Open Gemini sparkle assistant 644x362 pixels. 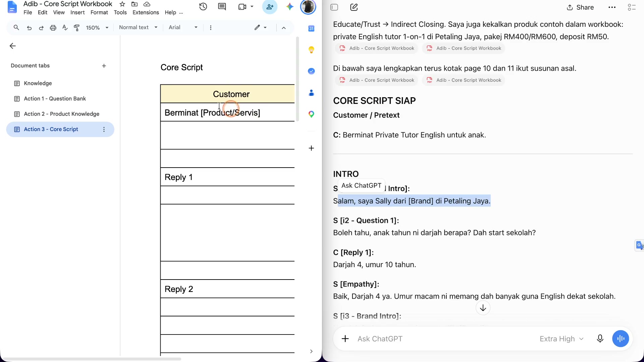point(290,7)
